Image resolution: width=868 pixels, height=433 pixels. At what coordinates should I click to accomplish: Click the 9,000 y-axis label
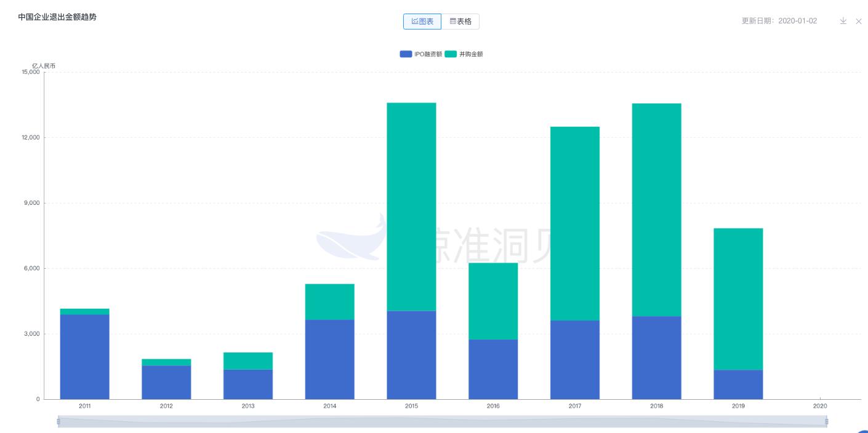click(32, 203)
